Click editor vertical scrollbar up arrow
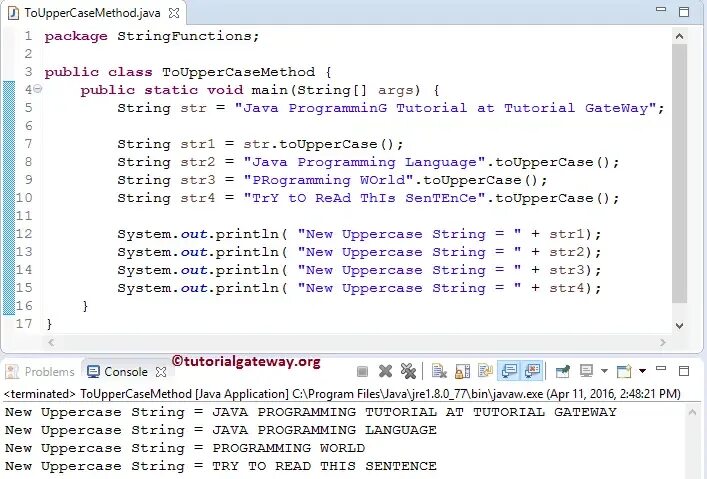This screenshot has width=707, height=479. [679, 36]
